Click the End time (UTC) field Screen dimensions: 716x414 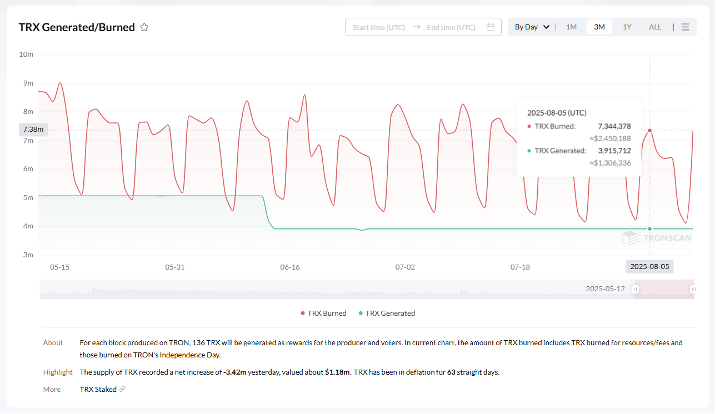[451, 27]
